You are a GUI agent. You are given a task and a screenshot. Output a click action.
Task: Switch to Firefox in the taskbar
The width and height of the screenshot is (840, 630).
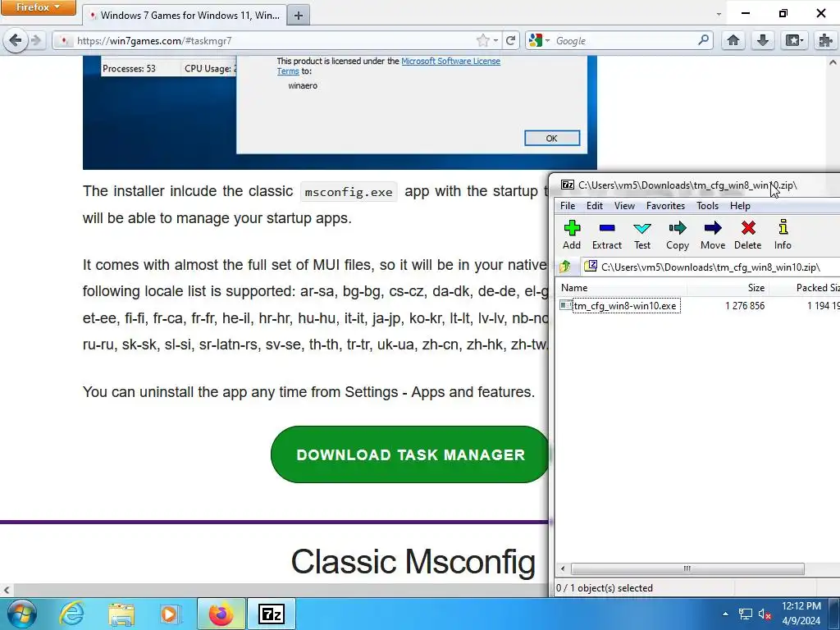(221, 614)
